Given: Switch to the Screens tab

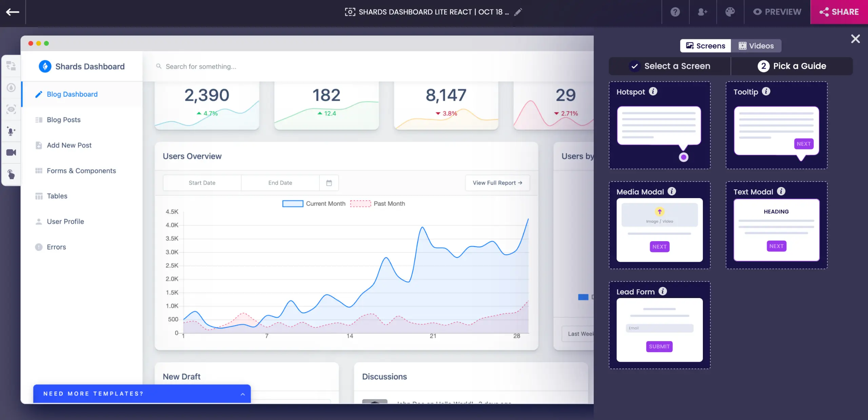Looking at the screenshot, I should 706,46.
